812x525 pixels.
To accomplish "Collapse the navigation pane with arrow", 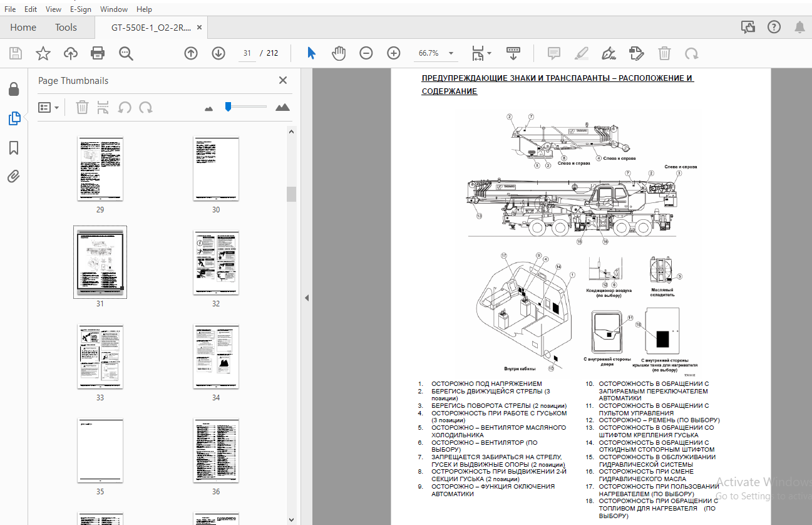I will [307, 298].
